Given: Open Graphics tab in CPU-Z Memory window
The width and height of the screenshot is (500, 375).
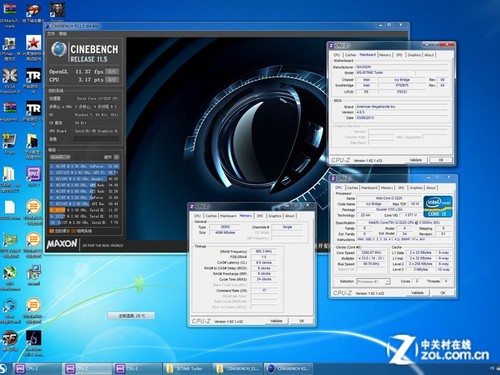Looking at the screenshot, I should 275,216.
